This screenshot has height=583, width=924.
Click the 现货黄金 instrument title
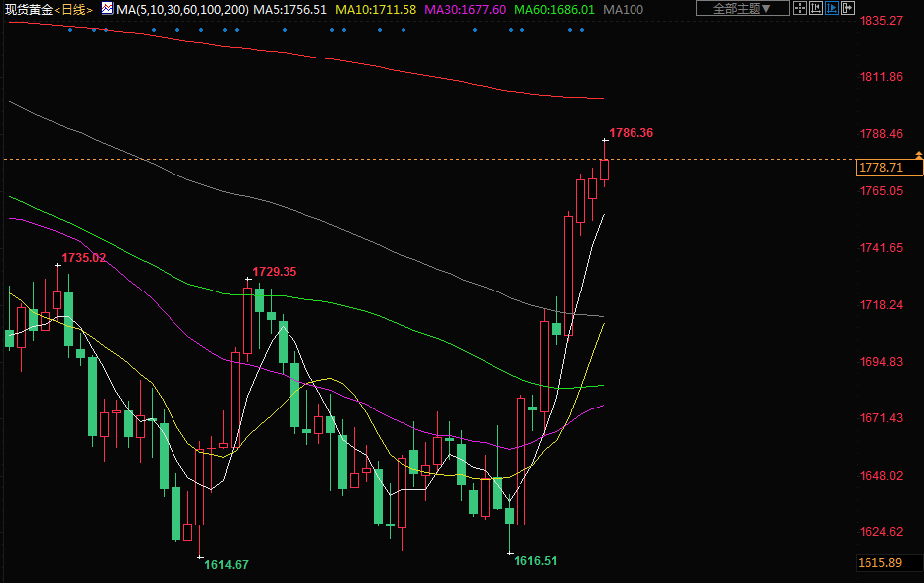pyautogui.click(x=27, y=9)
